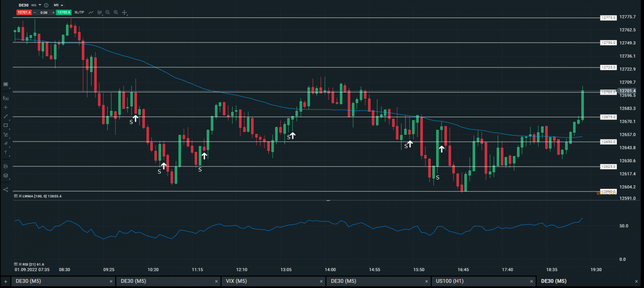Select the text annotation tool
The width and height of the screenshot is (644, 288).
6,153
